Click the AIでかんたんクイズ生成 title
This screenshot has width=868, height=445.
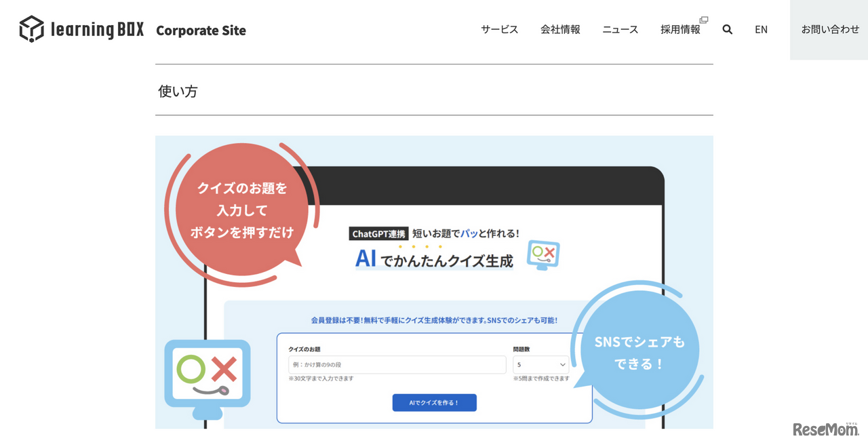pyautogui.click(x=434, y=259)
